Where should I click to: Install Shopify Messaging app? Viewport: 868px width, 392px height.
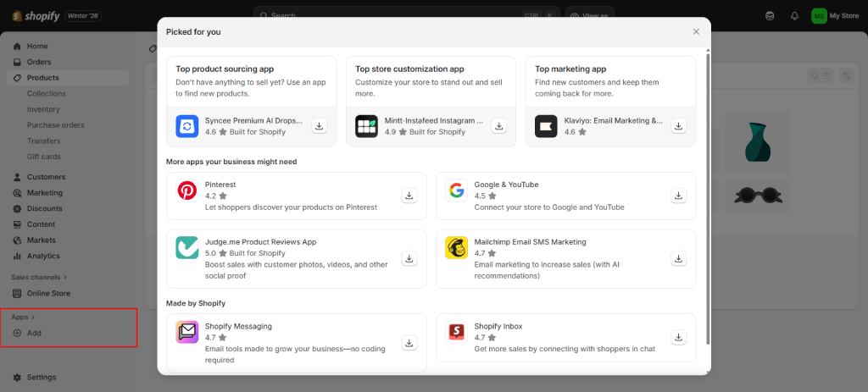[x=409, y=344]
